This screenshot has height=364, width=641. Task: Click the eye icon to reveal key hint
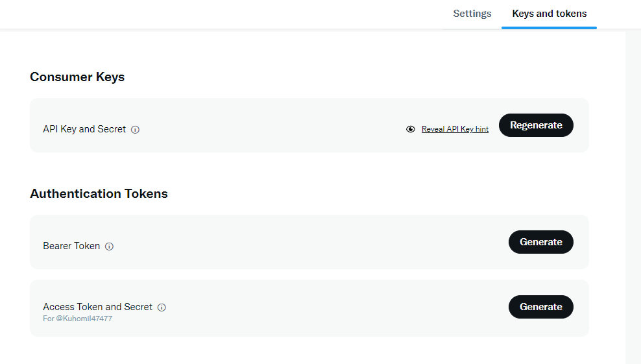[x=410, y=129]
